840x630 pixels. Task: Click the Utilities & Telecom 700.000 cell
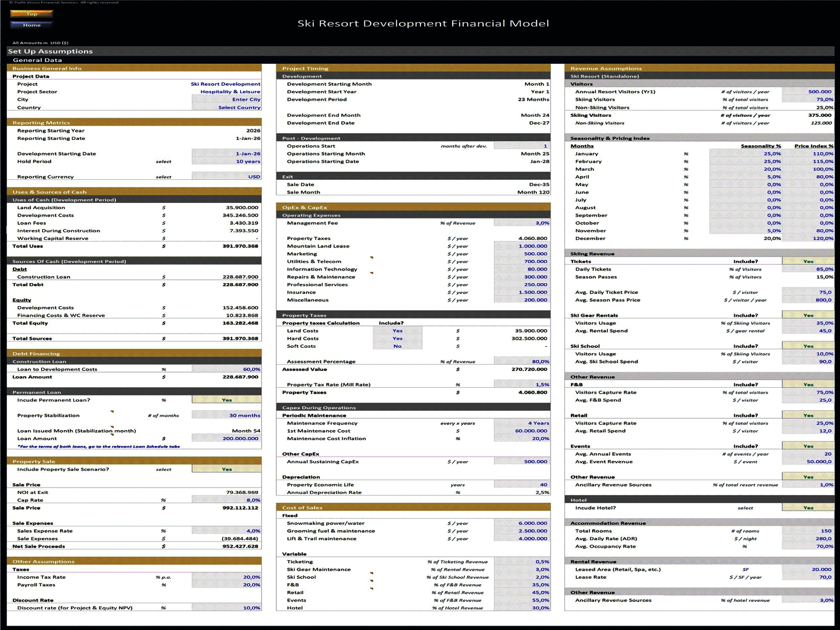pos(522,262)
